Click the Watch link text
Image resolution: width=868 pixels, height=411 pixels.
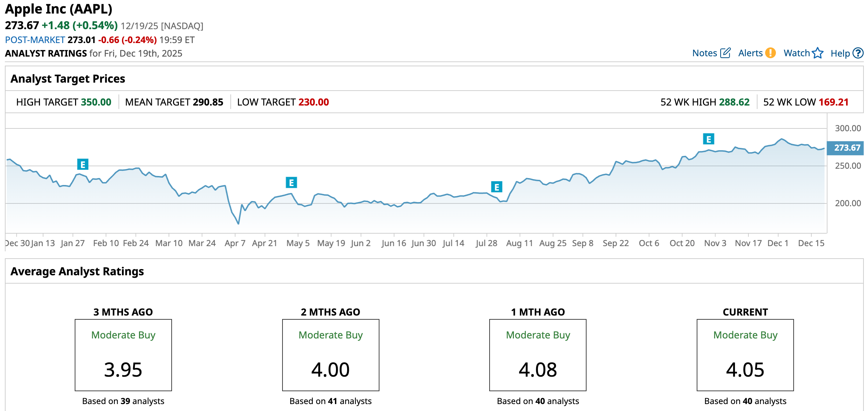[796, 53]
